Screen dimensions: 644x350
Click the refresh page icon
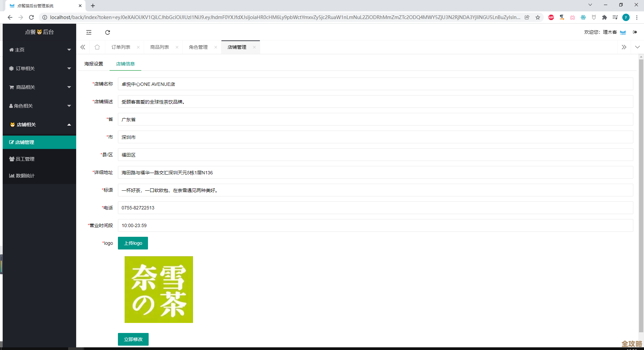click(x=107, y=32)
